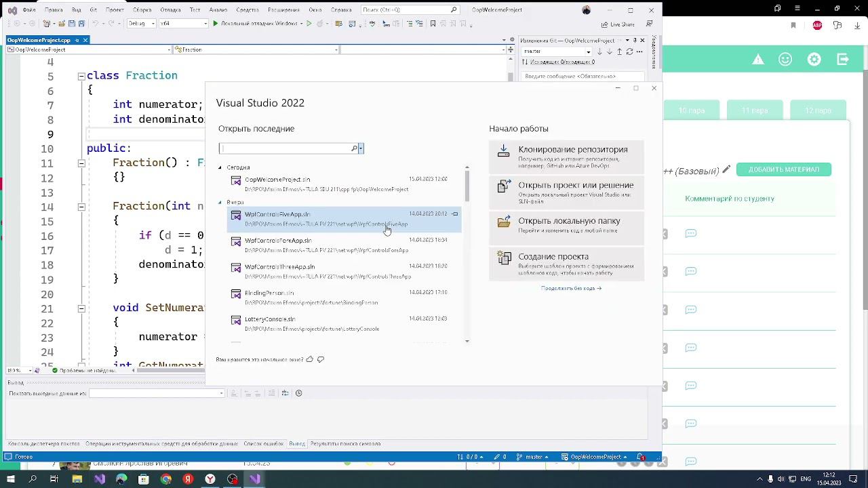Collapse the 'Сегодня' group in recent projects

tap(220, 167)
